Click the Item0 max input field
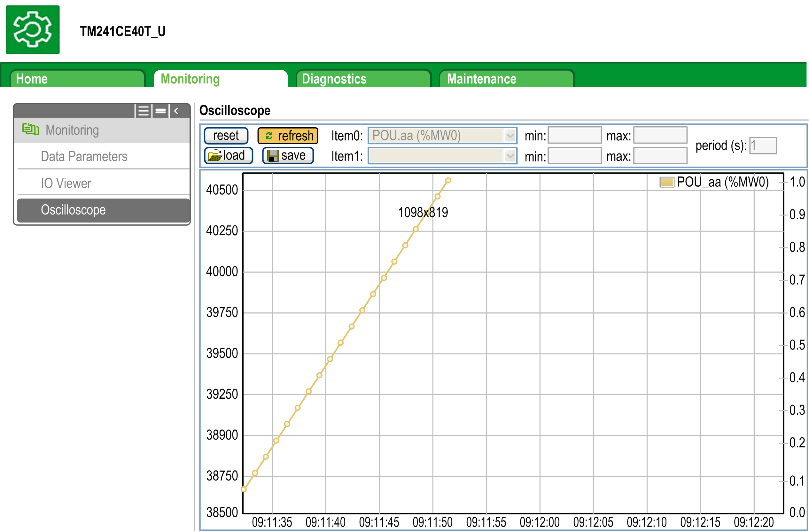Image resolution: width=809 pixels, height=532 pixels. click(660, 136)
